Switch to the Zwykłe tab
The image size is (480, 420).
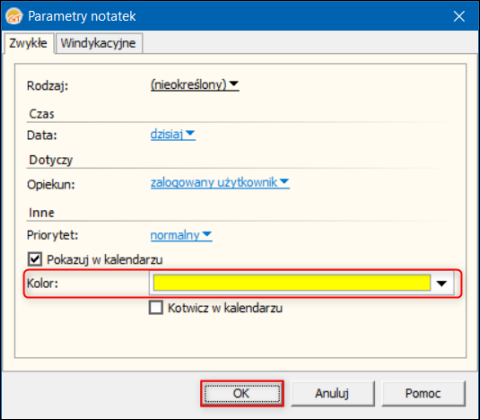coord(28,43)
